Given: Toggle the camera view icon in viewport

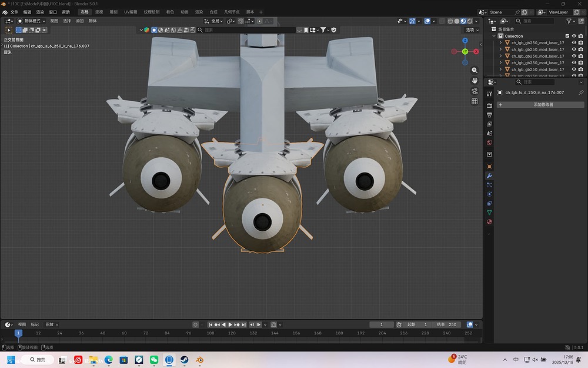Looking at the screenshot, I should click(475, 91).
